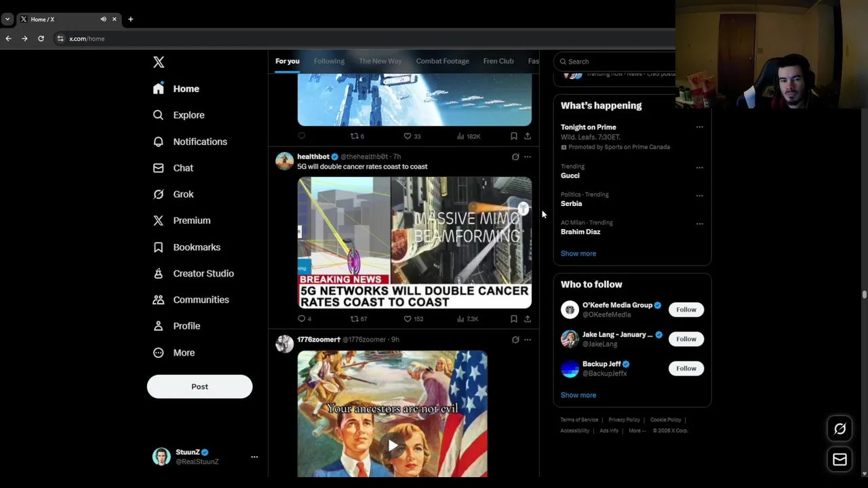
Task: Repost the healthbot 5G post
Action: tap(358, 319)
